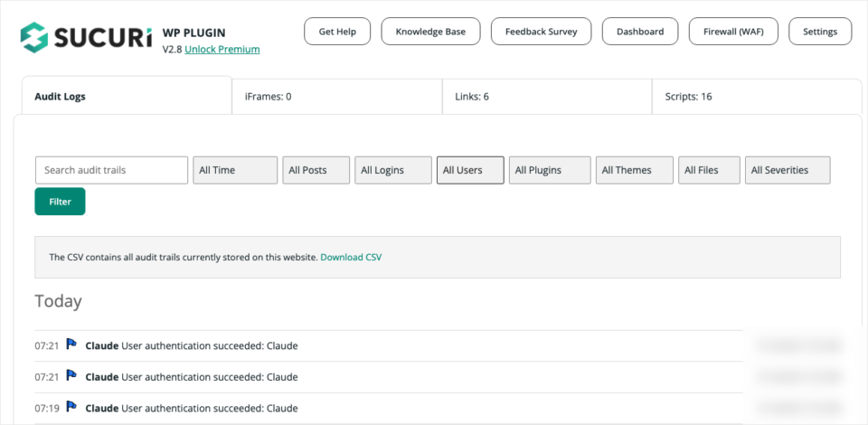
Task: Download the audit trails CSV
Action: (x=351, y=258)
